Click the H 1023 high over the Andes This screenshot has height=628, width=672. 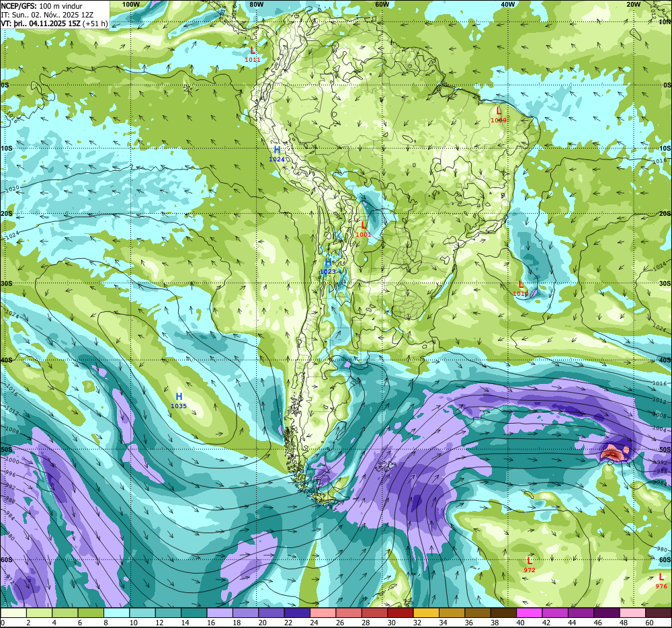pos(328,266)
